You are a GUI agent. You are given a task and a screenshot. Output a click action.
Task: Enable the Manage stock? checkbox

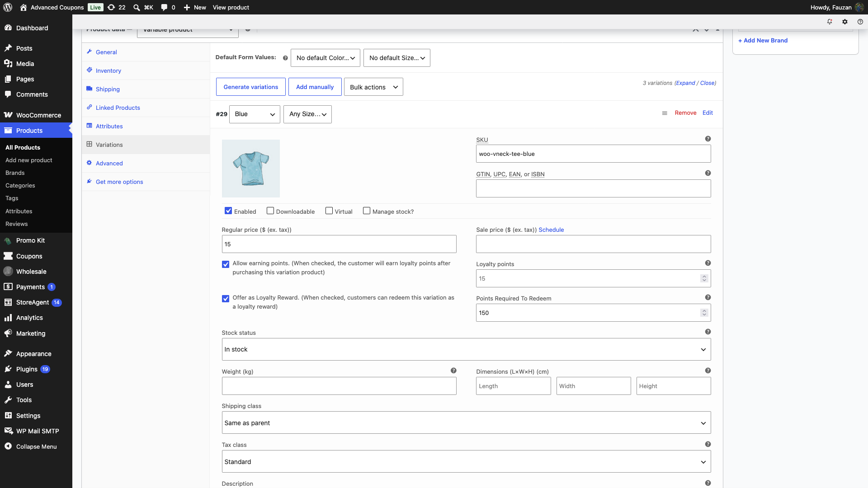(x=367, y=211)
